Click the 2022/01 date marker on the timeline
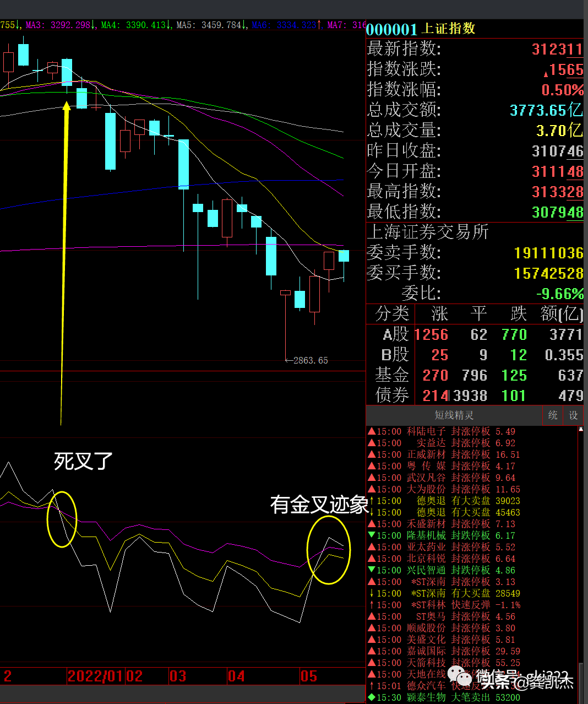 coord(96,676)
